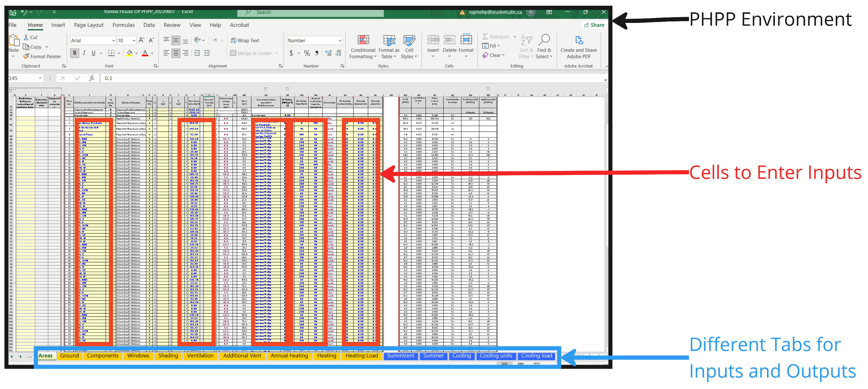This screenshot has width=868, height=389.
Task: Click the Conditional Formatting icon
Action: [x=363, y=40]
